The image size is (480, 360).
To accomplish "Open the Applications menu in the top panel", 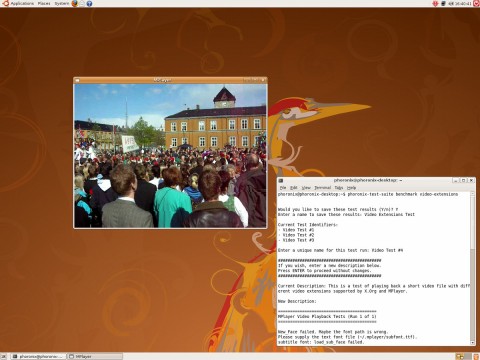I will coord(19,3).
